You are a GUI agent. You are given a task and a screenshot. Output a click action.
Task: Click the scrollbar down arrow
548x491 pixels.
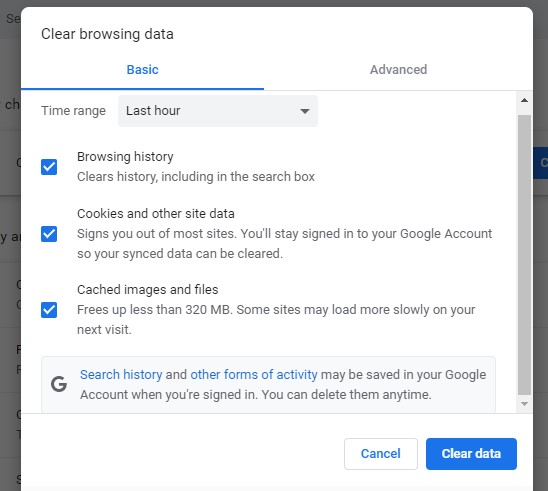pyautogui.click(x=524, y=404)
